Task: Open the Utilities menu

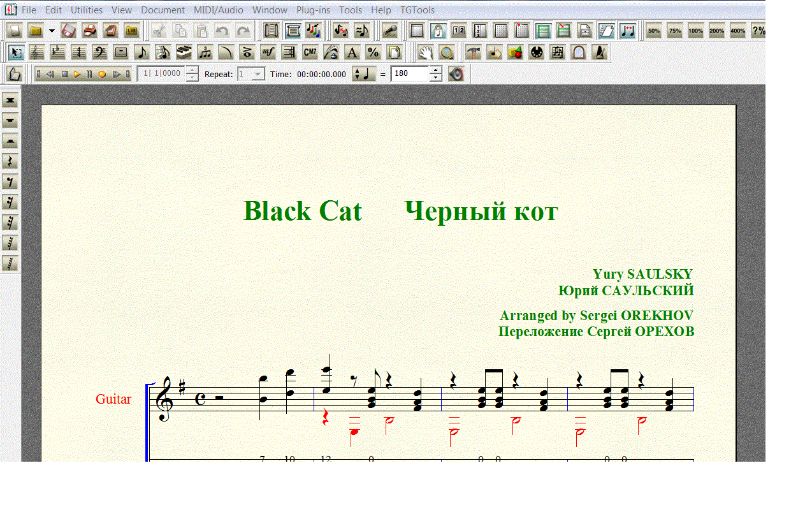Action: (87, 10)
